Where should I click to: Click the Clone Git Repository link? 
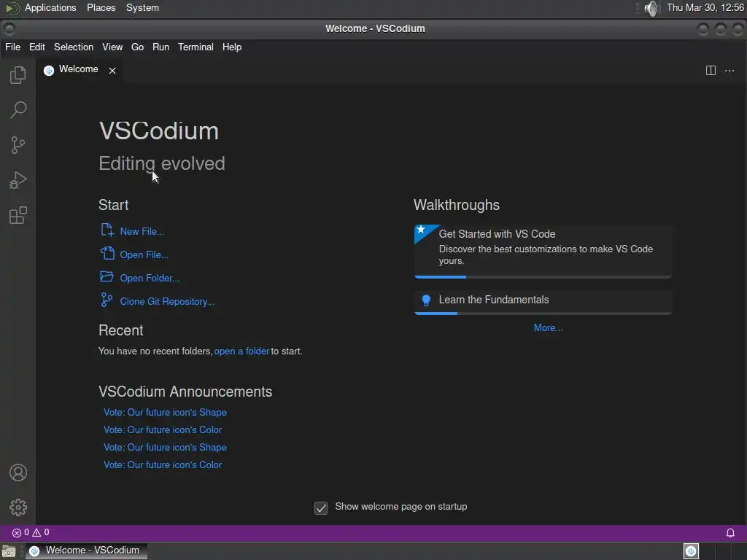coord(167,301)
